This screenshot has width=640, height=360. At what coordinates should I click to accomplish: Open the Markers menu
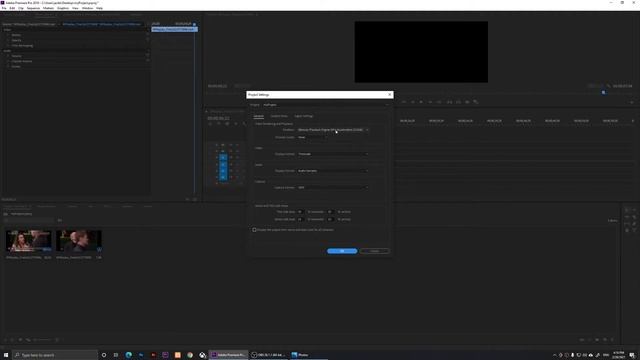(48, 8)
